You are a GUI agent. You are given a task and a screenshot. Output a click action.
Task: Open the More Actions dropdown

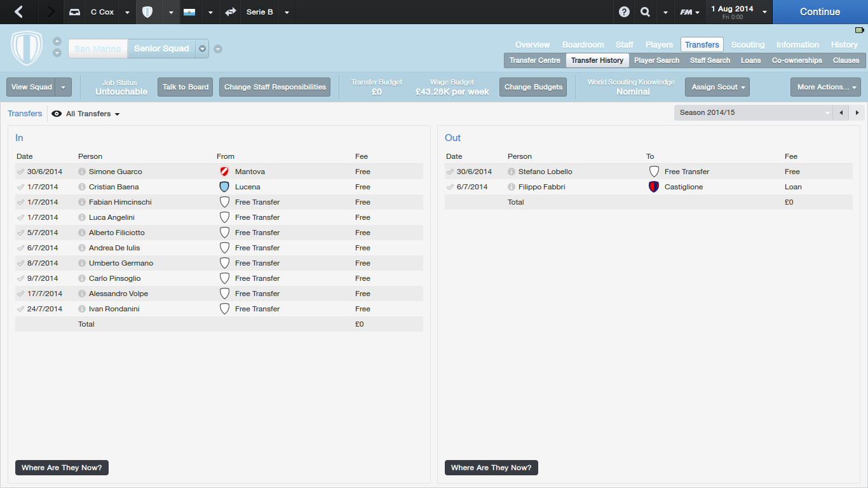coord(825,87)
